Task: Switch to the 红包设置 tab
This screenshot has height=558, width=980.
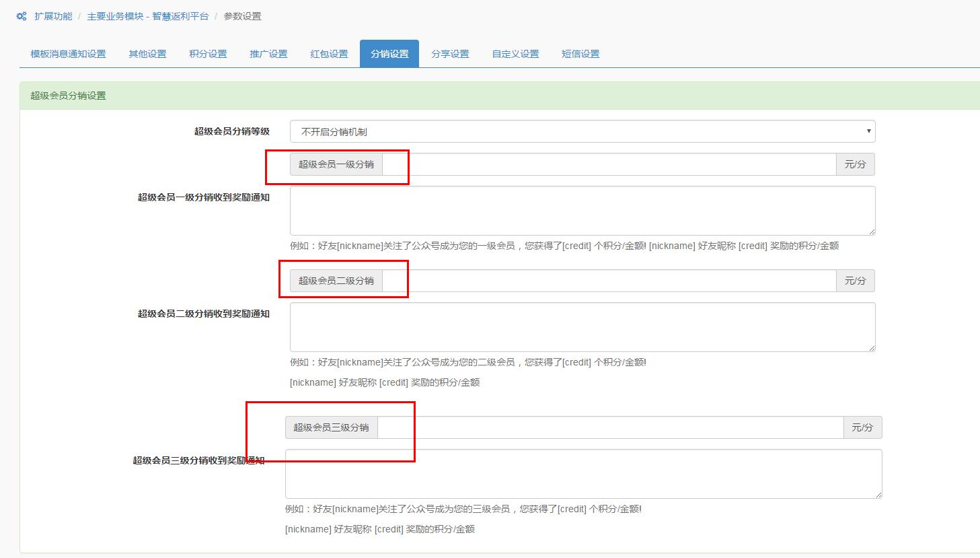Action: click(x=328, y=54)
